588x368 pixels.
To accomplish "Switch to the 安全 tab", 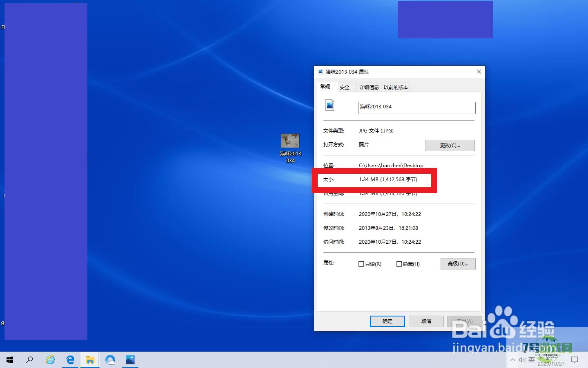I will [345, 87].
